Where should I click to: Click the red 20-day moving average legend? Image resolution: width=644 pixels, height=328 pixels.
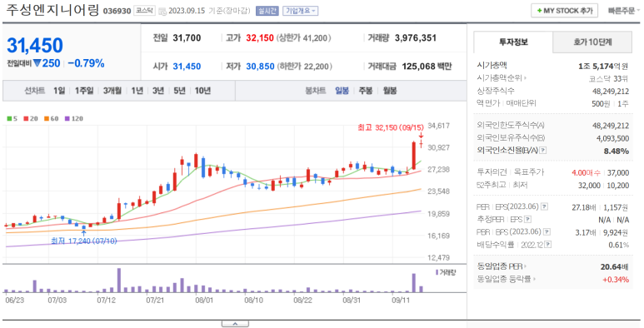coord(31,119)
